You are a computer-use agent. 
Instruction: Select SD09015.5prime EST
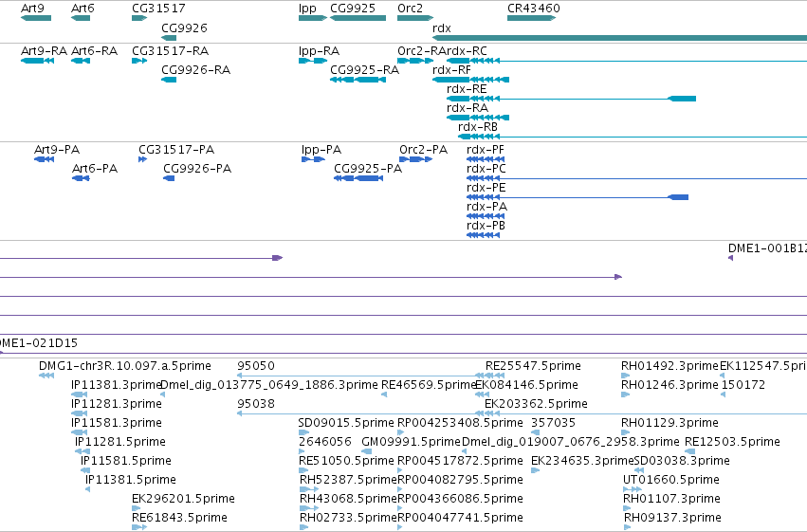[x=303, y=432]
